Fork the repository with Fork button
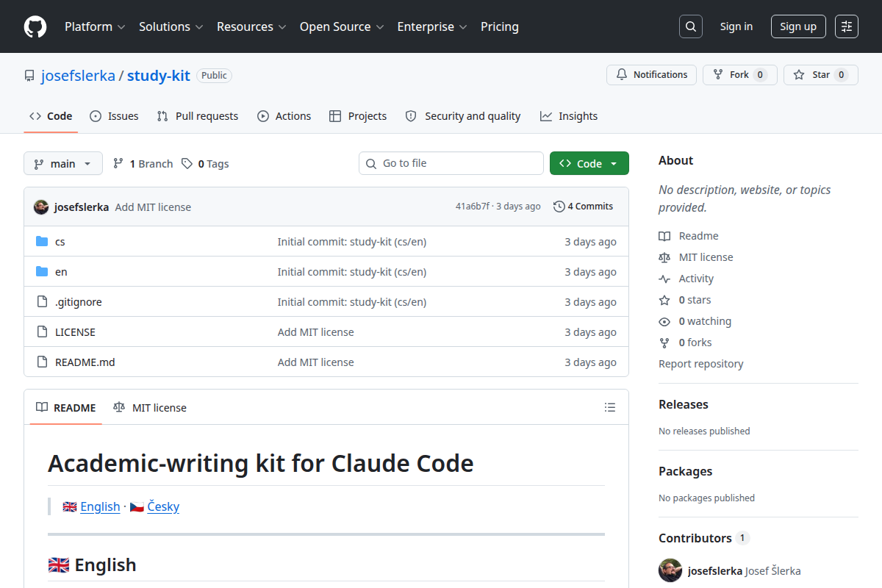Screen dimensions: 882x588 point(740,75)
